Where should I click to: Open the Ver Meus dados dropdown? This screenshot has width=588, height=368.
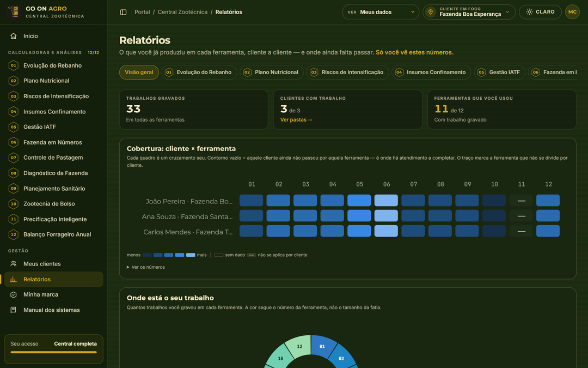[x=380, y=12]
